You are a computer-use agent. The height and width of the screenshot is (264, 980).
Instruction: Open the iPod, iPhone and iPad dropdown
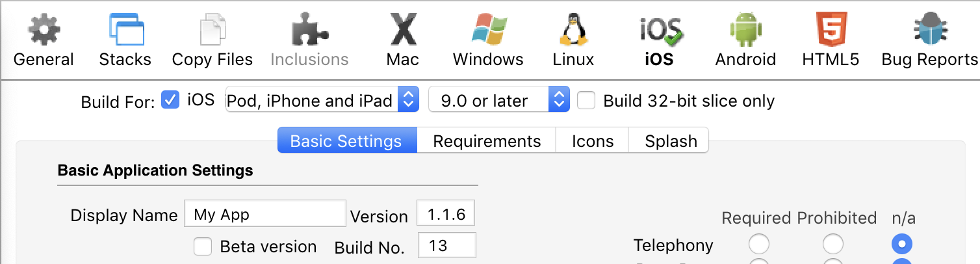coord(321,100)
